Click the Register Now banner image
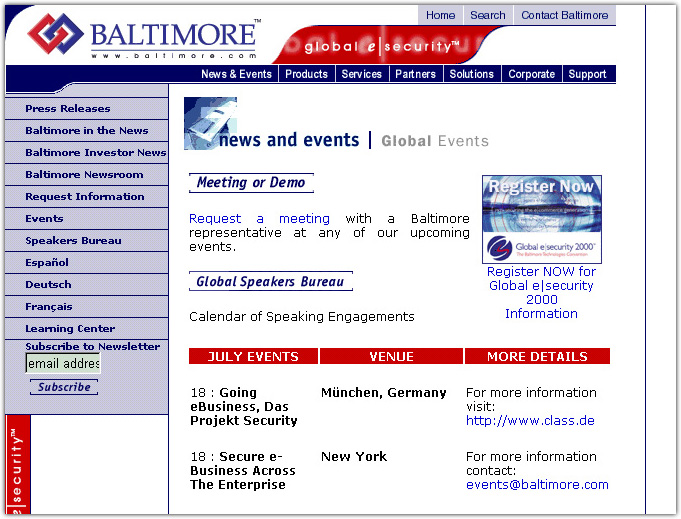 pyautogui.click(x=542, y=219)
